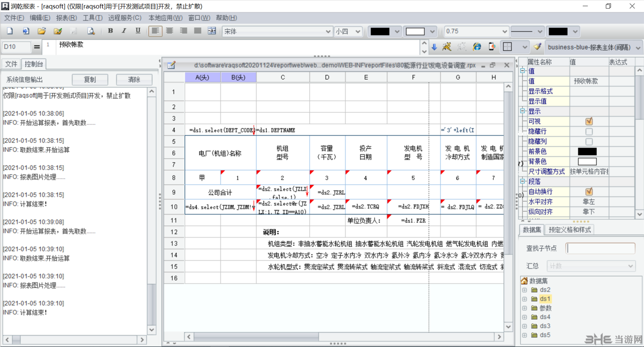Viewport: 644px width, 347px height.
Task: Open the 编辑(E) menu
Action: pyautogui.click(x=40, y=18)
